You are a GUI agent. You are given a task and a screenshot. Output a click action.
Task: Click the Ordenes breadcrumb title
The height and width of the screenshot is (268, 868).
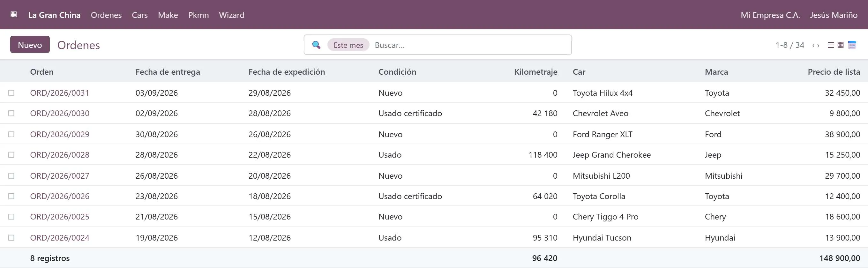coord(79,45)
